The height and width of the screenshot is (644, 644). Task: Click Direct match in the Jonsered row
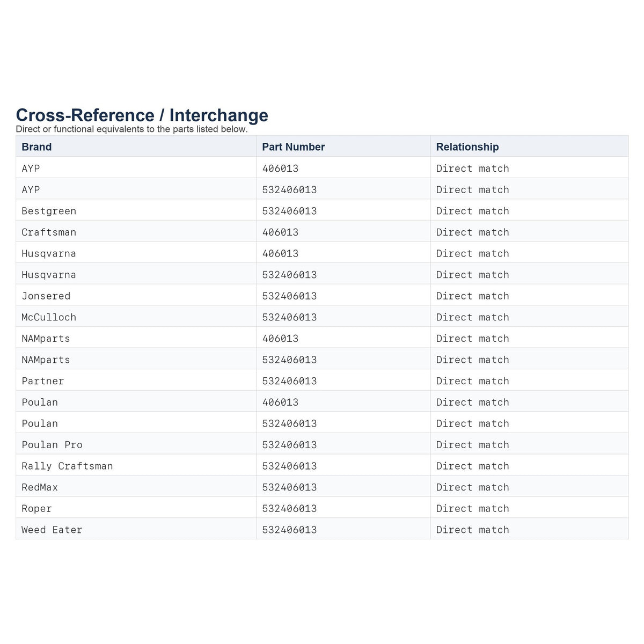click(472, 296)
